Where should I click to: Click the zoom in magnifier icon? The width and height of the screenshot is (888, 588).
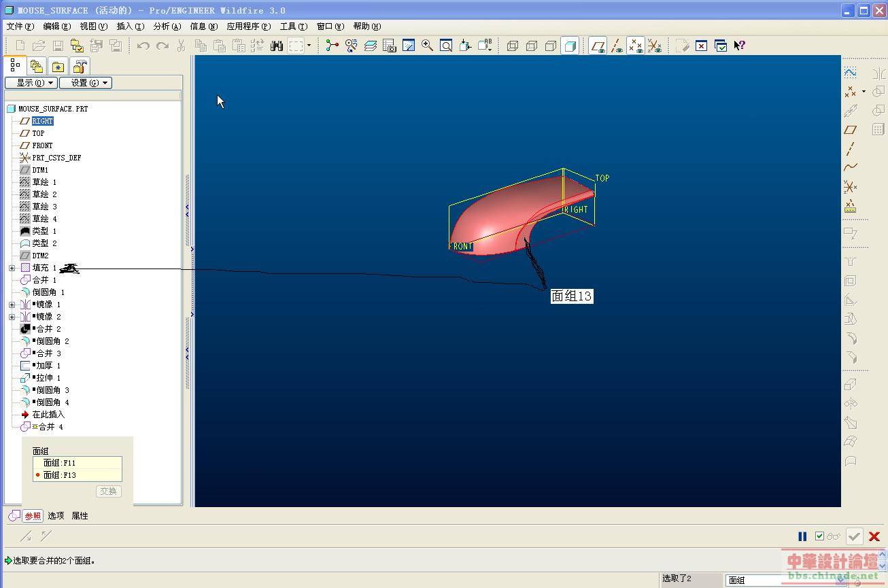tap(427, 46)
